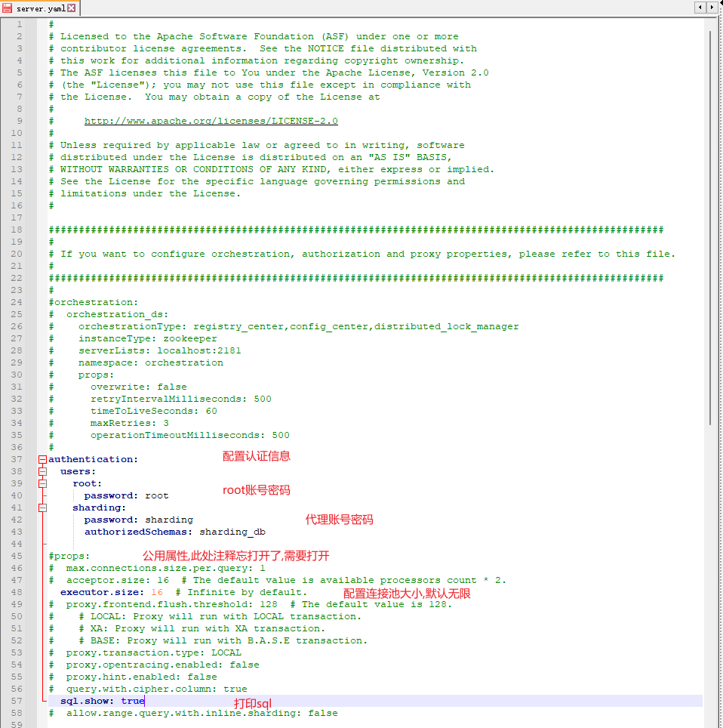This screenshot has height=728, width=723.
Task: Click the 'sharding:' key on line 41
Action: pyautogui.click(x=99, y=507)
